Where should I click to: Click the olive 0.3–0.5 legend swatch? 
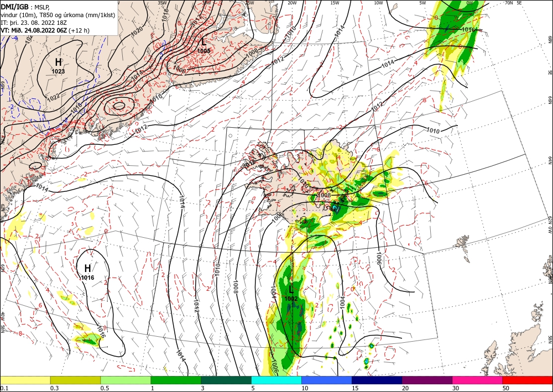pyautogui.click(x=75, y=380)
